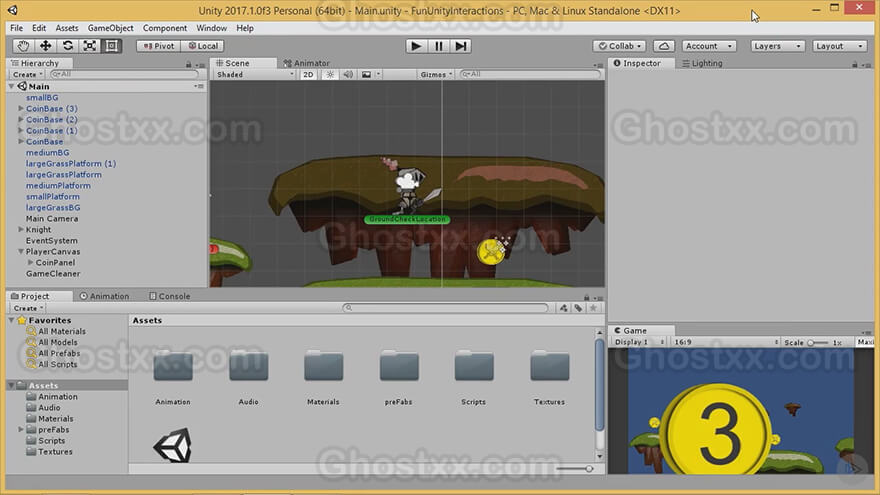Screen dimensions: 880x495
Task: Adjust the Project icon size slider
Action: point(576,469)
